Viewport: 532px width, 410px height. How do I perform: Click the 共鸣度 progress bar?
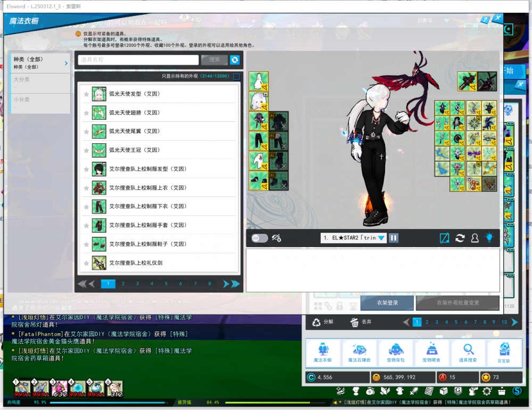(x=109, y=403)
